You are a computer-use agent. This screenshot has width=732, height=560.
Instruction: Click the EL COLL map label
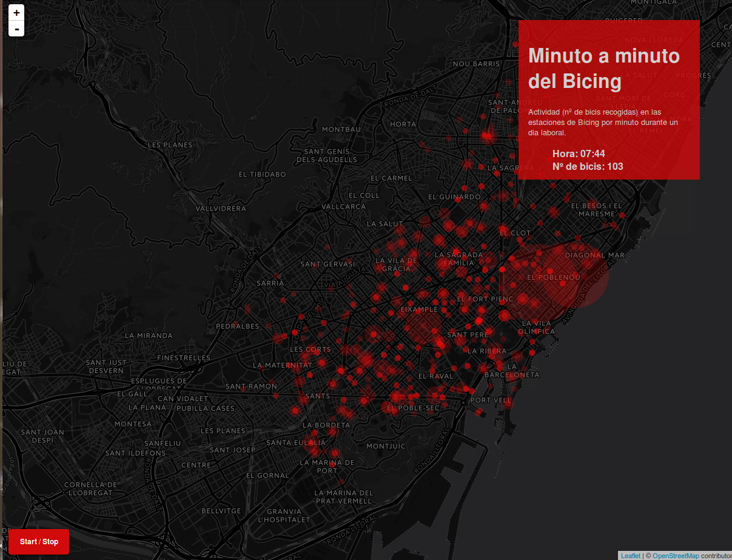tap(364, 196)
